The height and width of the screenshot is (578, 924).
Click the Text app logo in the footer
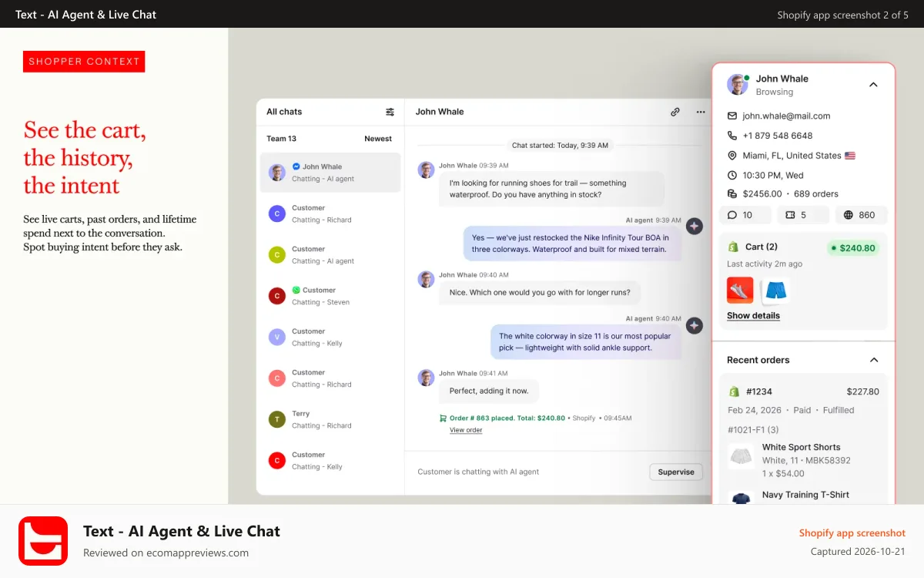[43, 541]
